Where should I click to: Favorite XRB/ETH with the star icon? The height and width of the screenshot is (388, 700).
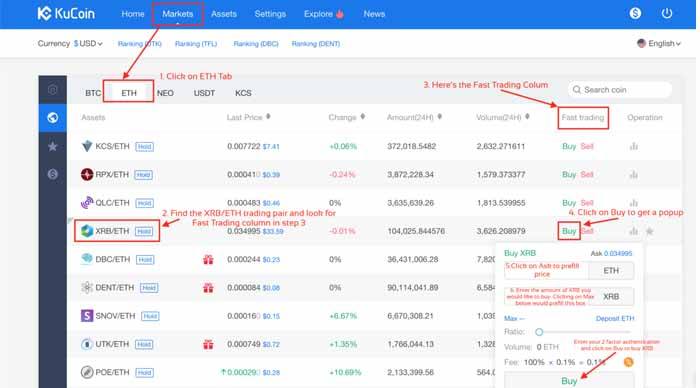point(650,231)
